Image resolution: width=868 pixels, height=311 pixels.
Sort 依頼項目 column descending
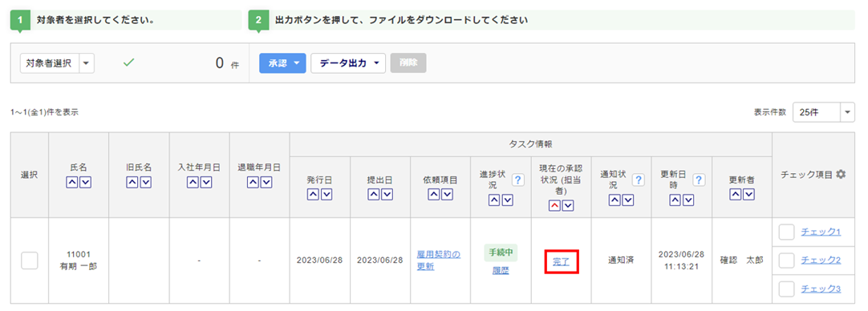447,194
